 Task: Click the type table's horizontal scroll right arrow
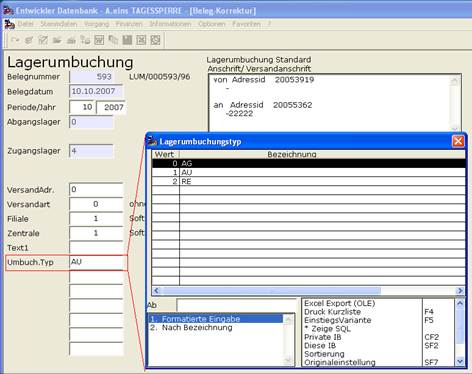point(460,291)
